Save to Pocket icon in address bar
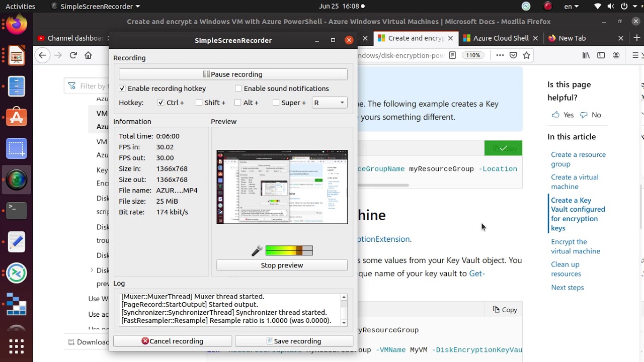This screenshot has height=362, width=644. pos(513,55)
